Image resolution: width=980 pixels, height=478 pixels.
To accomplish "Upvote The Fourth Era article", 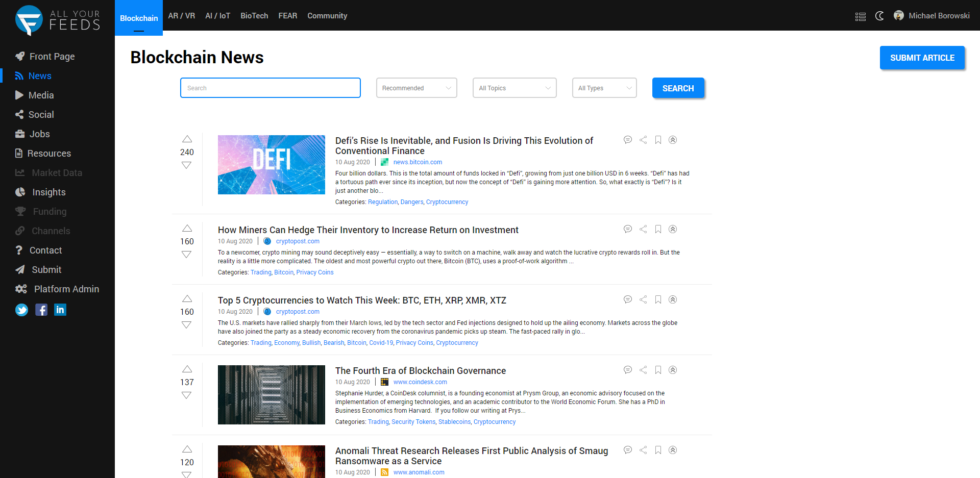I will tap(187, 369).
